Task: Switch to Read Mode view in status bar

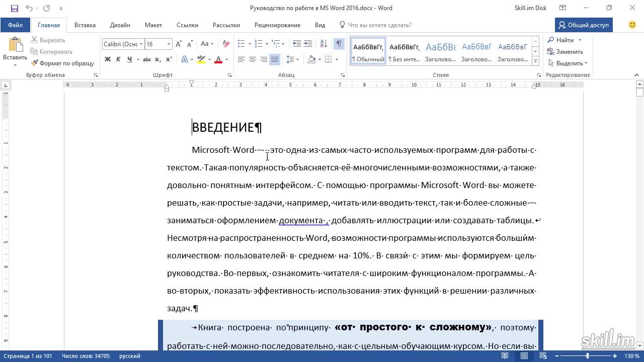Action: [505, 356]
